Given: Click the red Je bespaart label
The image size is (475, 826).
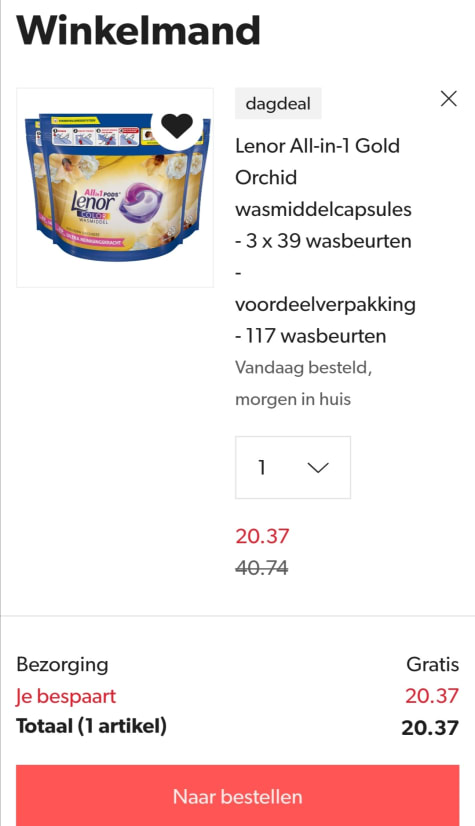Looking at the screenshot, I should point(66,696).
